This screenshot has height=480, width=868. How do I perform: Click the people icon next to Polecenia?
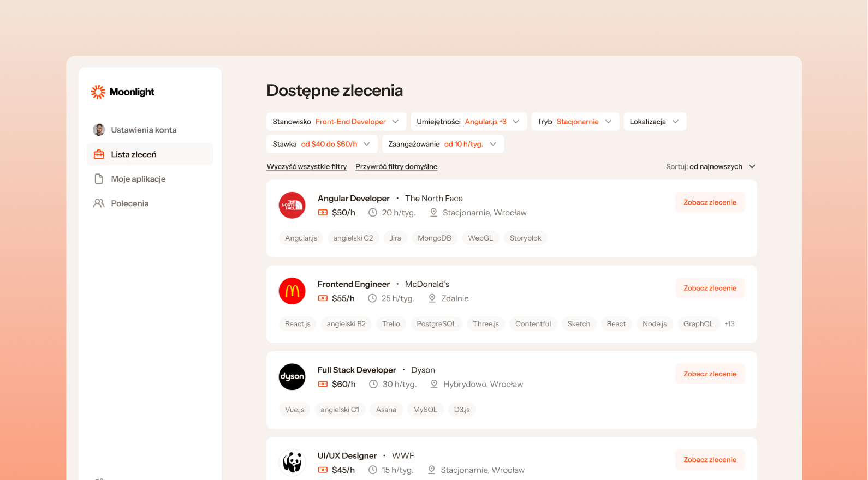99,203
